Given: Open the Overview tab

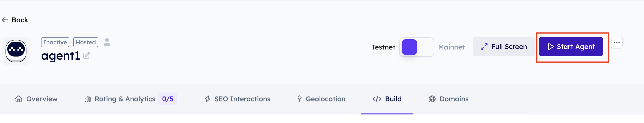Looking at the screenshot, I should click(x=36, y=99).
